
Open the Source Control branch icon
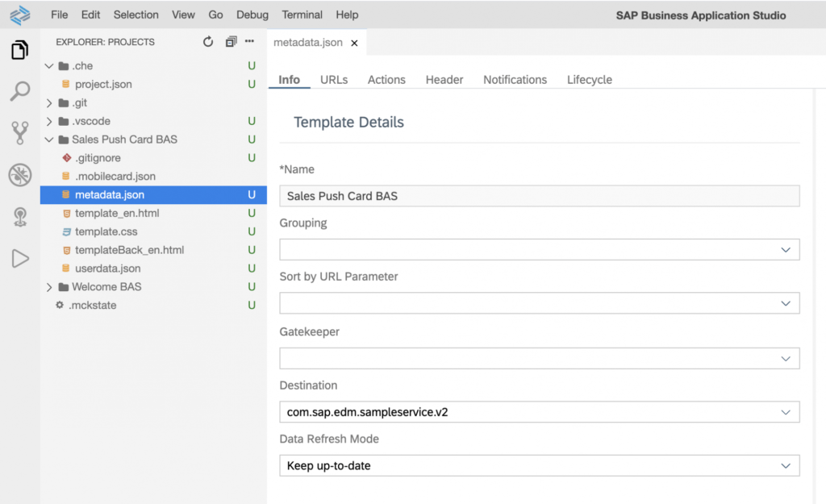(19, 133)
